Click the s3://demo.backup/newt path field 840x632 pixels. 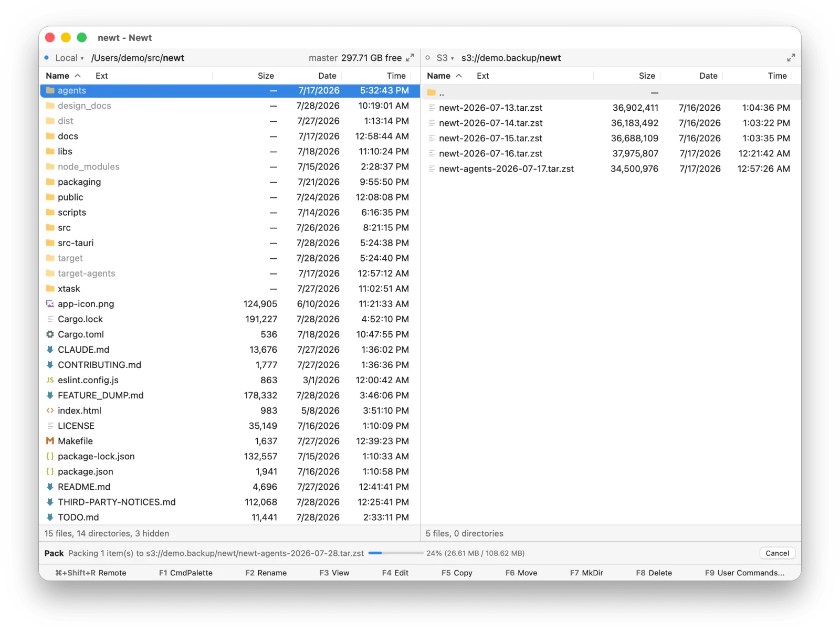pyautogui.click(x=511, y=58)
